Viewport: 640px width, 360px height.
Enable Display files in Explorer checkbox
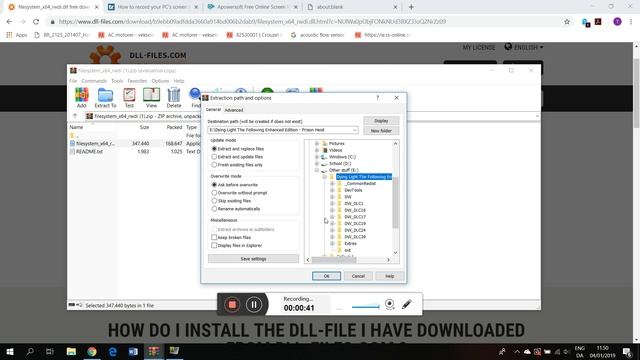[214, 245]
